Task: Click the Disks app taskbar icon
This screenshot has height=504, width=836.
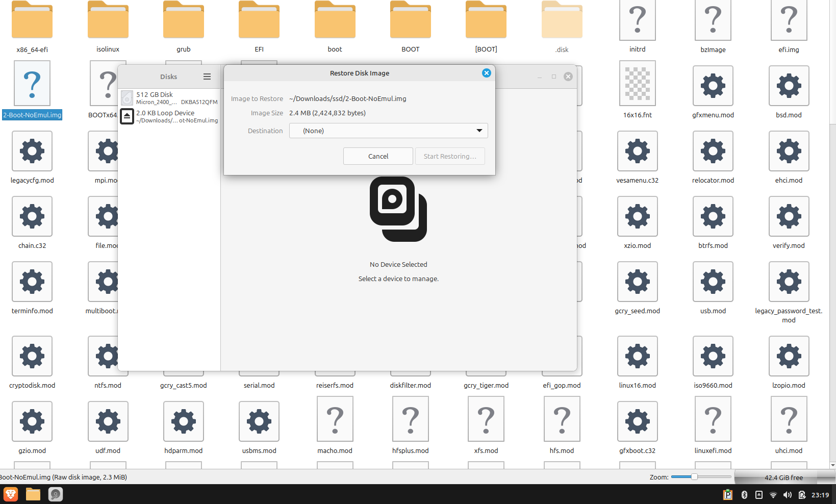Action: pos(56,494)
